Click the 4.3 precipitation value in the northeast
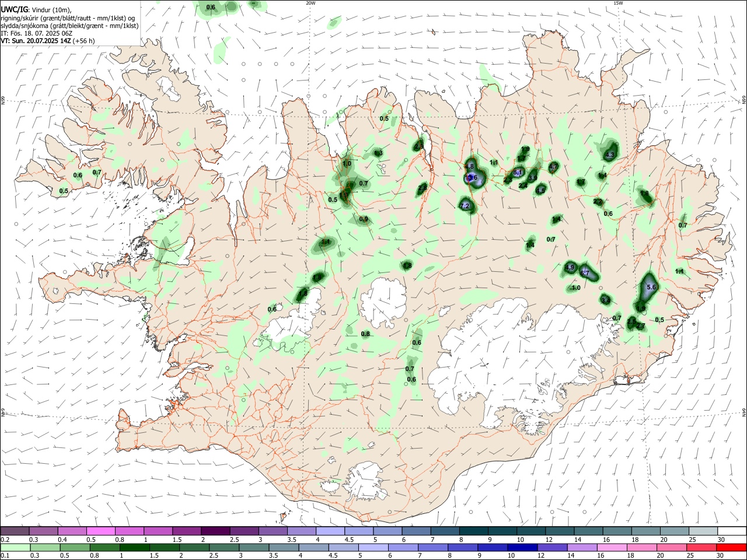This screenshot has height=560, width=747. tap(610, 155)
